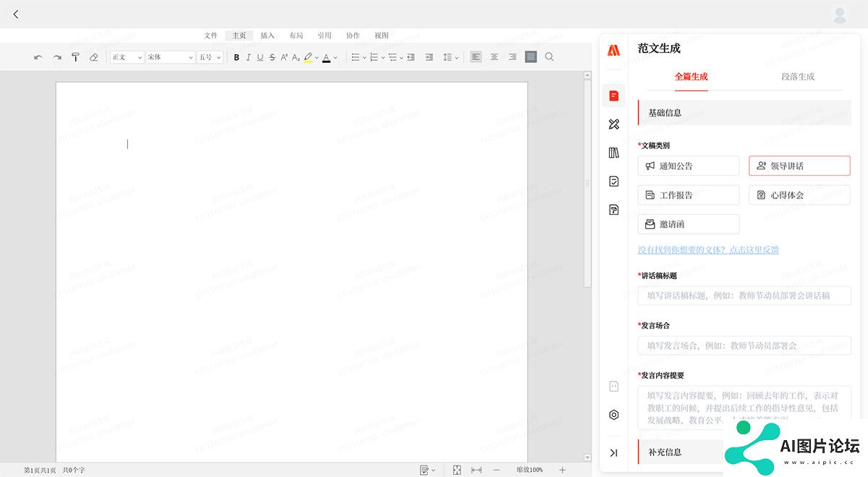
Task: Click the document P sidebar icon
Action: (614, 210)
